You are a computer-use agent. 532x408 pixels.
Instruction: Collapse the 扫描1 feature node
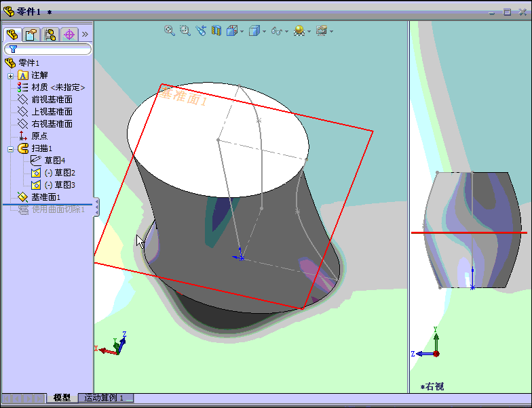tap(11, 149)
